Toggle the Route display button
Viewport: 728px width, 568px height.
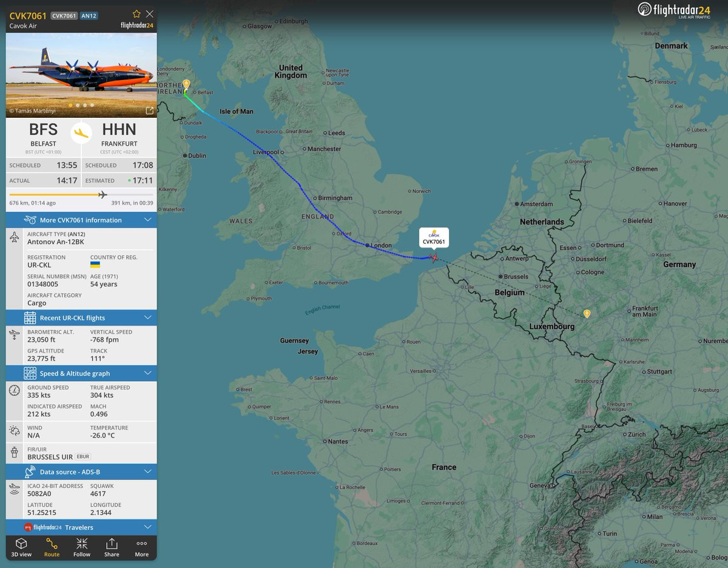52,547
